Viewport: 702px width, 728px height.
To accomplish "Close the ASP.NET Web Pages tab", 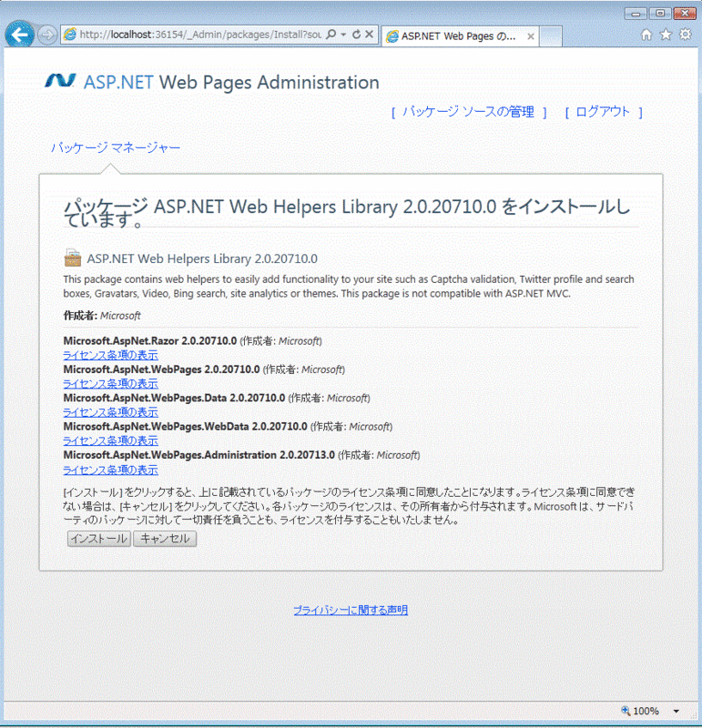I will pyautogui.click(x=531, y=36).
